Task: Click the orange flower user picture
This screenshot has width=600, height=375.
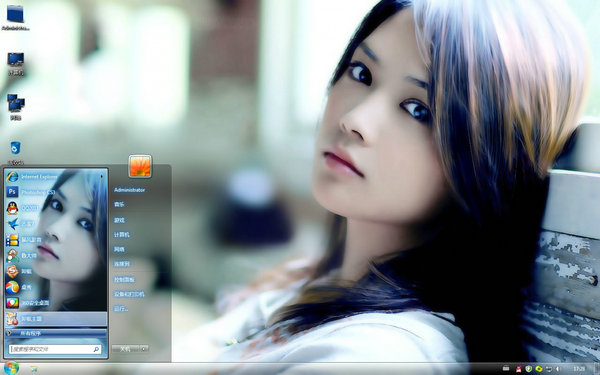Action: click(140, 166)
